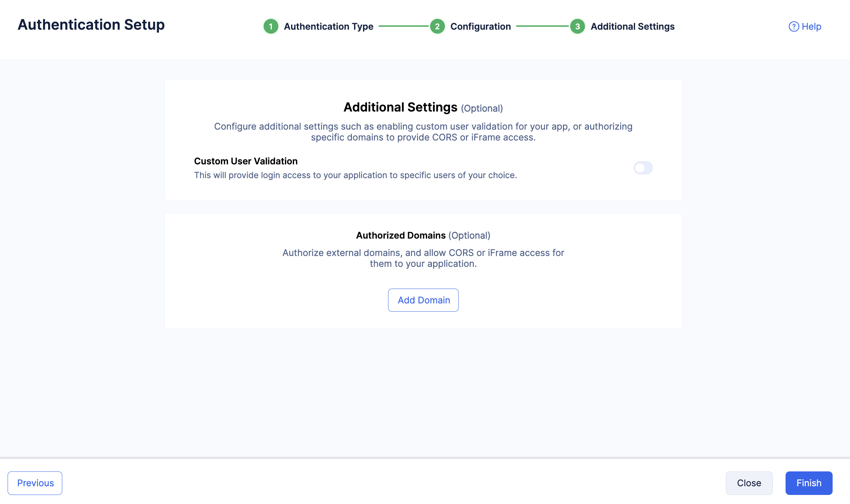Click the Add Domain button
The image size is (850, 504).
click(423, 300)
